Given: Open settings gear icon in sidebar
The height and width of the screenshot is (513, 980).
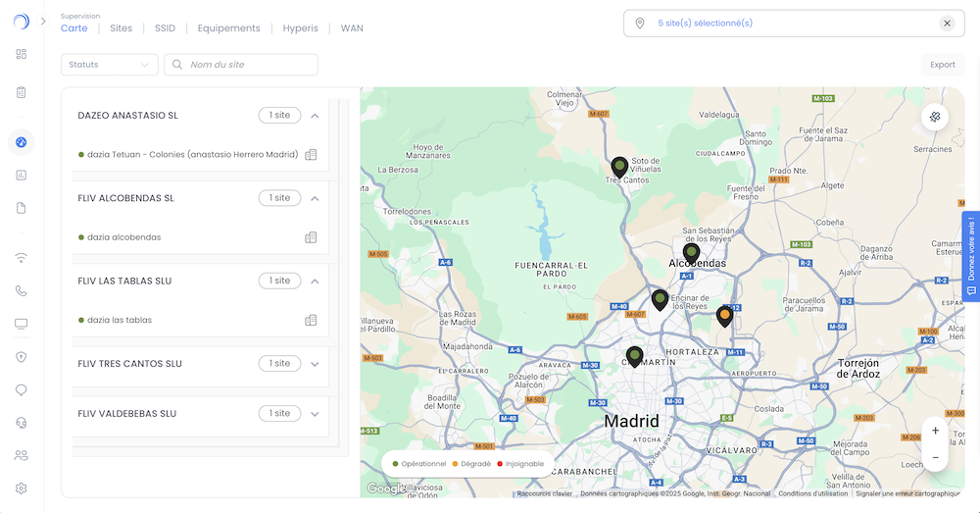Looking at the screenshot, I should [21, 488].
